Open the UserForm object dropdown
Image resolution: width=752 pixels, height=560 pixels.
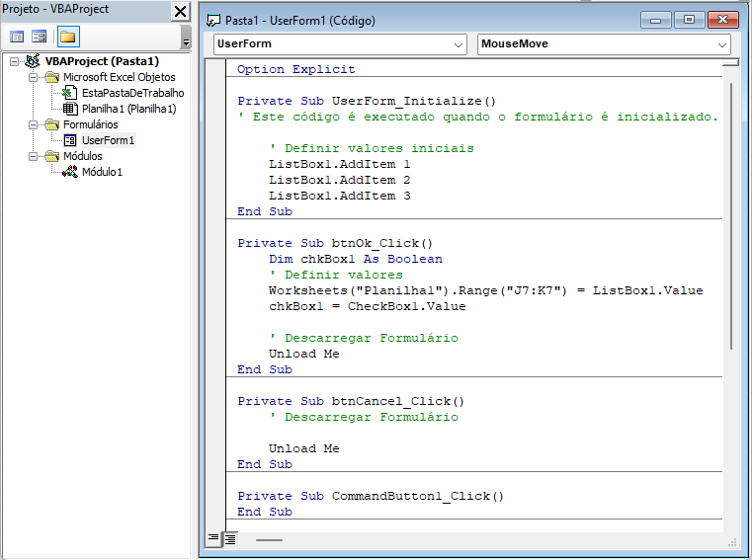click(x=458, y=44)
